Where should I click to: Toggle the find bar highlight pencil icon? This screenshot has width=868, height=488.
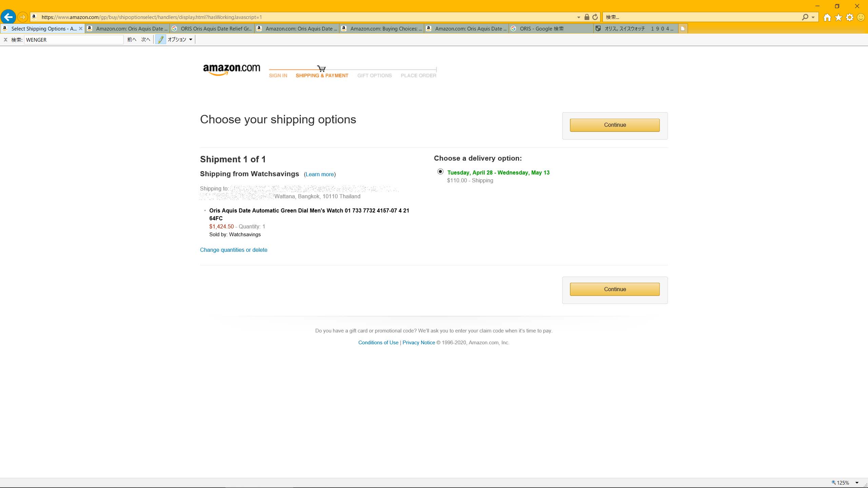click(x=161, y=40)
